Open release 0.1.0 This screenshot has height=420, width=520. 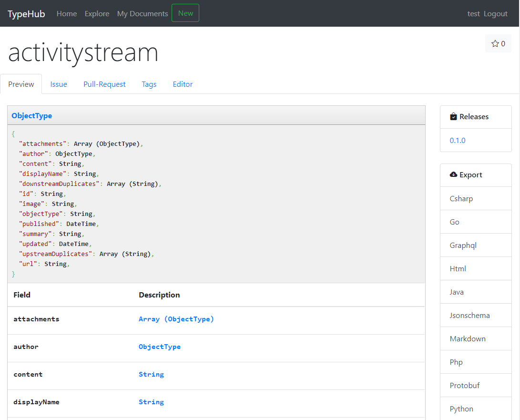[457, 140]
